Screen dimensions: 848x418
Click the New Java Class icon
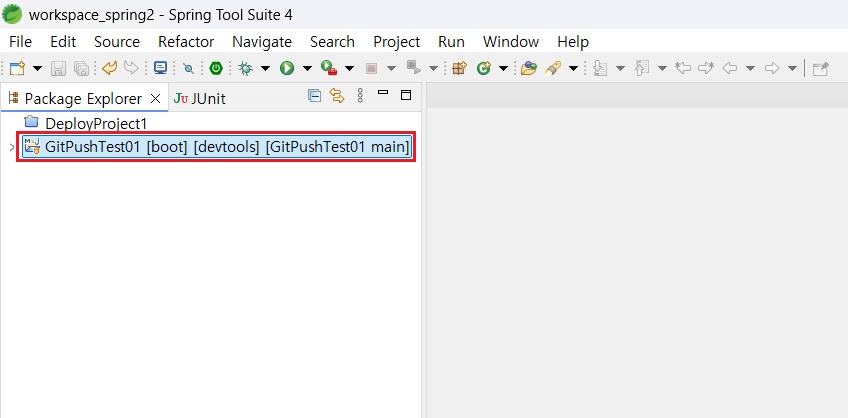point(483,68)
